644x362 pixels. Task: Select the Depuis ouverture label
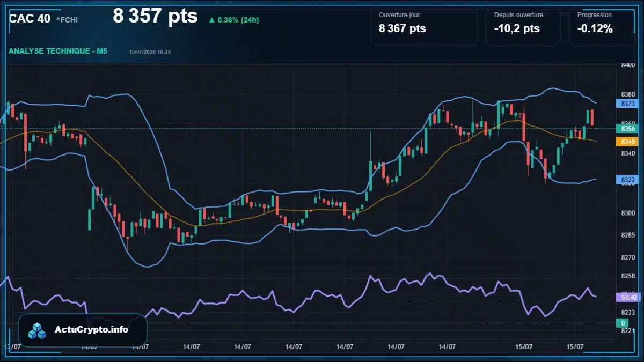pyautogui.click(x=518, y=15)
